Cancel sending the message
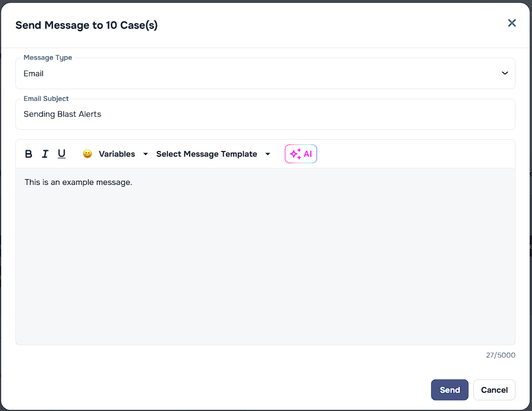This screenshot has height=411, width=532. (x=494, y=389)
